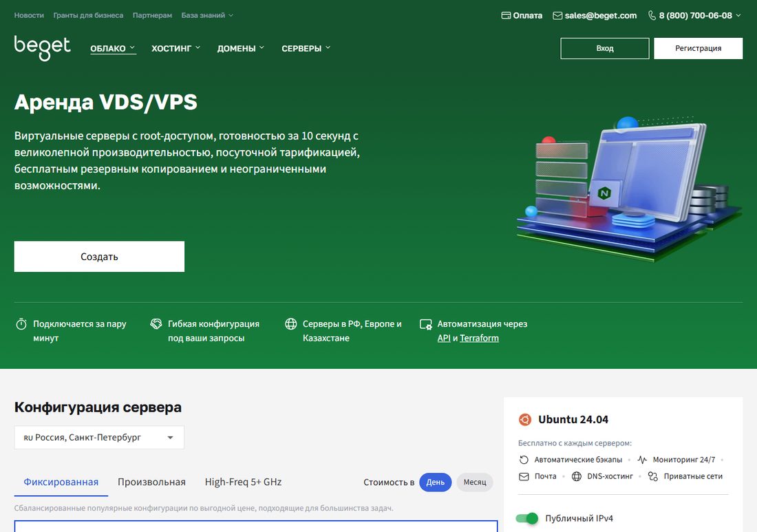Click the 'Публичный IPv4' label
The width and height of the screenshot is (757, 532).
pyautogui.click(x=579, y=518)
